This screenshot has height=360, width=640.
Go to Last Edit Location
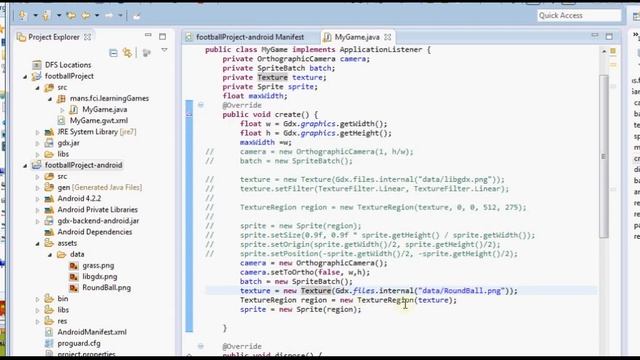[x=71, y=16]
